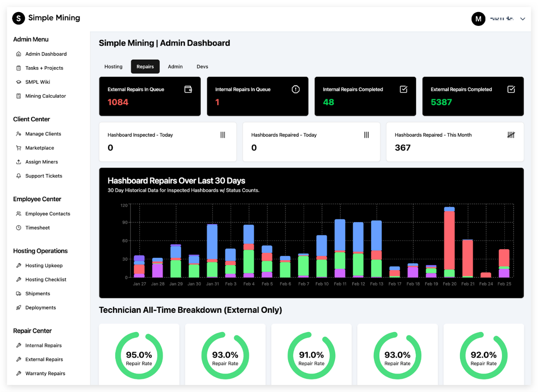
Task: Click the Feb 20 bar in chart
Action: (x=449, y=242)
